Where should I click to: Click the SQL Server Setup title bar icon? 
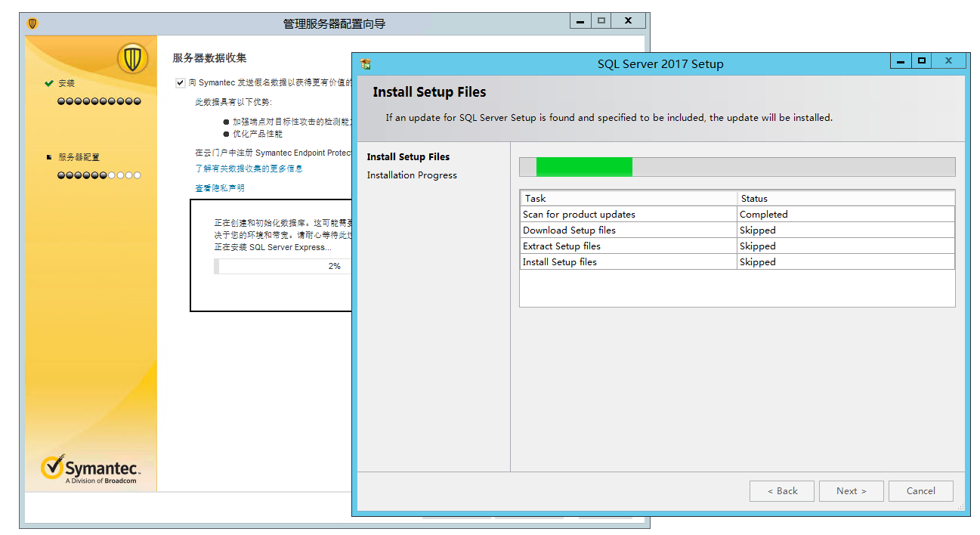coord(366,64)
